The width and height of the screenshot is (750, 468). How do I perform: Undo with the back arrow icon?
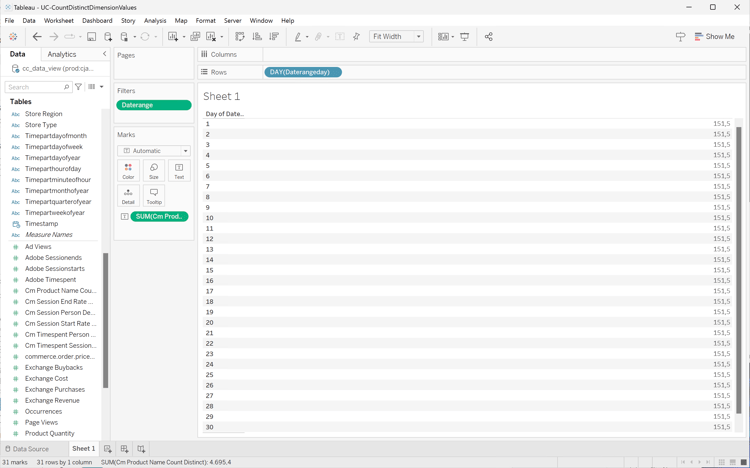tap(37, 37)
